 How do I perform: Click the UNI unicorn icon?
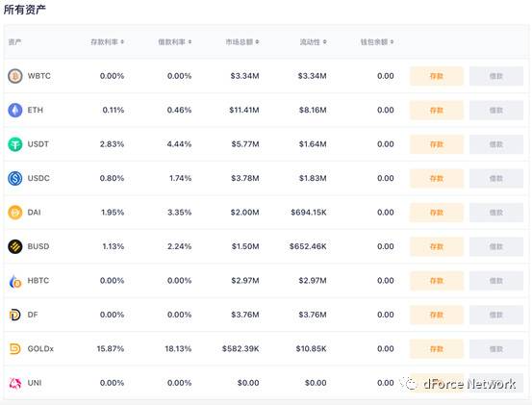coord(15,383)
